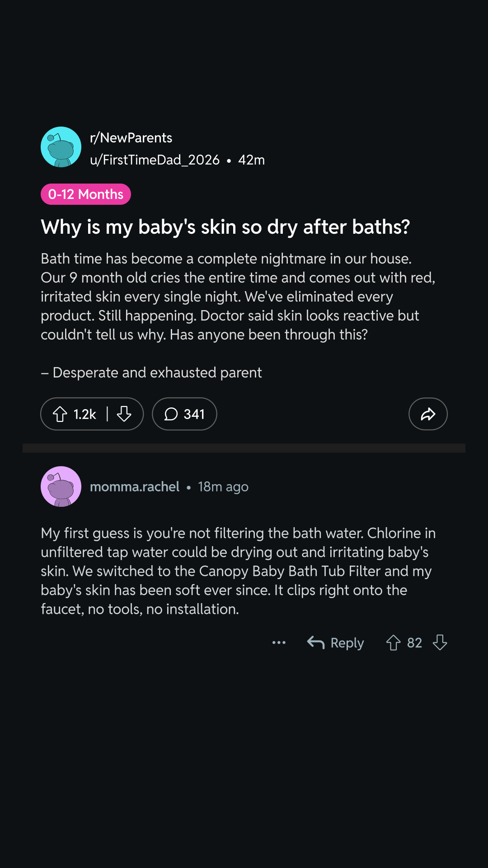Click the 1.2k vote score
The height and width of the screenshot is (868, 488).
pyautogui.click(x=85, y=414)
